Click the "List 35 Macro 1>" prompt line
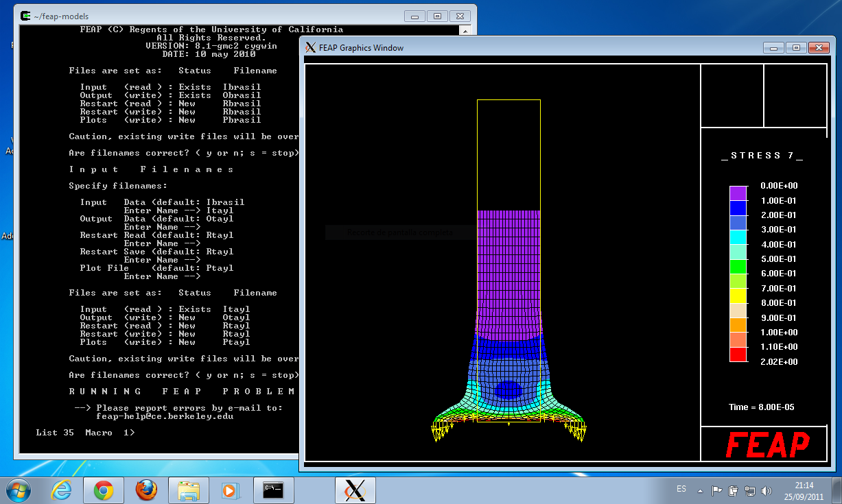This screenshot has width=842, height=504. click(85, 433)
